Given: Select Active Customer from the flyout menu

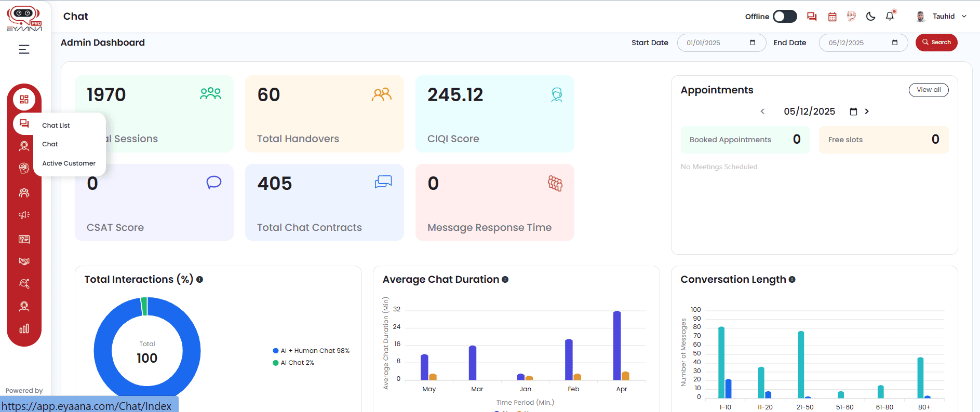Looking at the screenshot, I should pyautogui.click(x=69, y=163).
